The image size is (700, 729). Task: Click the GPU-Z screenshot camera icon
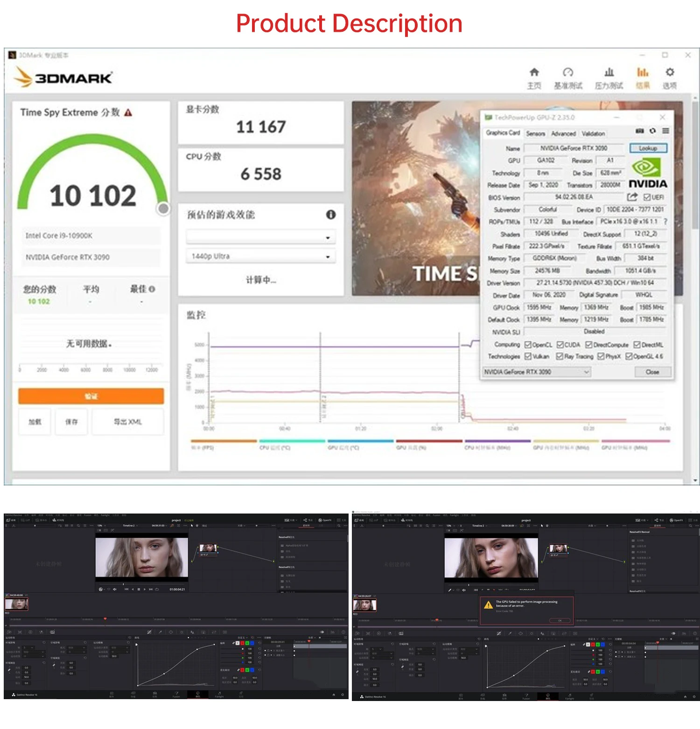pos(640,131)
